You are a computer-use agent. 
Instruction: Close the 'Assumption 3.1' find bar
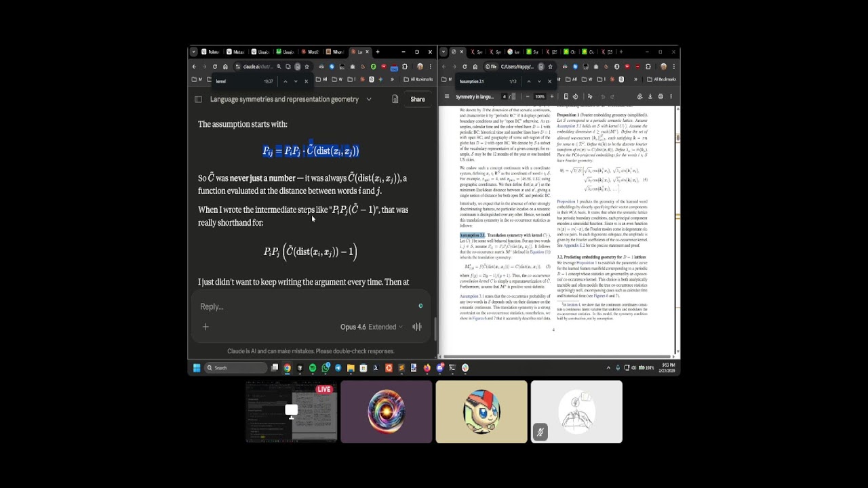549,81
